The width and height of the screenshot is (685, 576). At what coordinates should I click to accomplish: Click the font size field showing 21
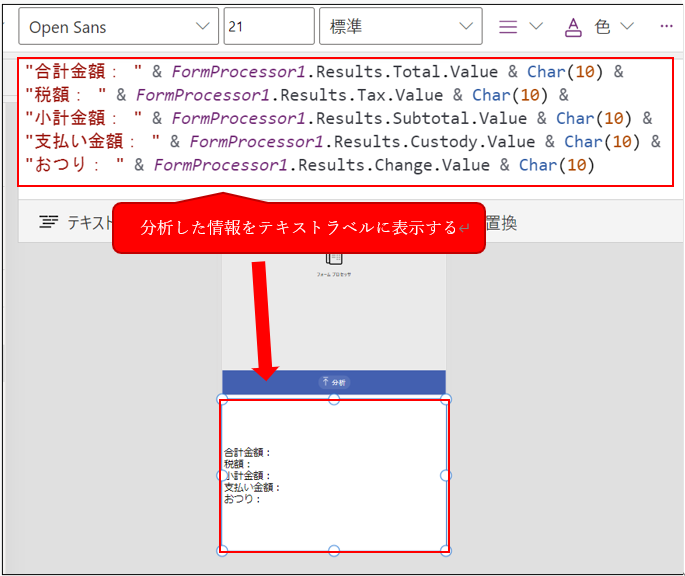click(267, 27)
